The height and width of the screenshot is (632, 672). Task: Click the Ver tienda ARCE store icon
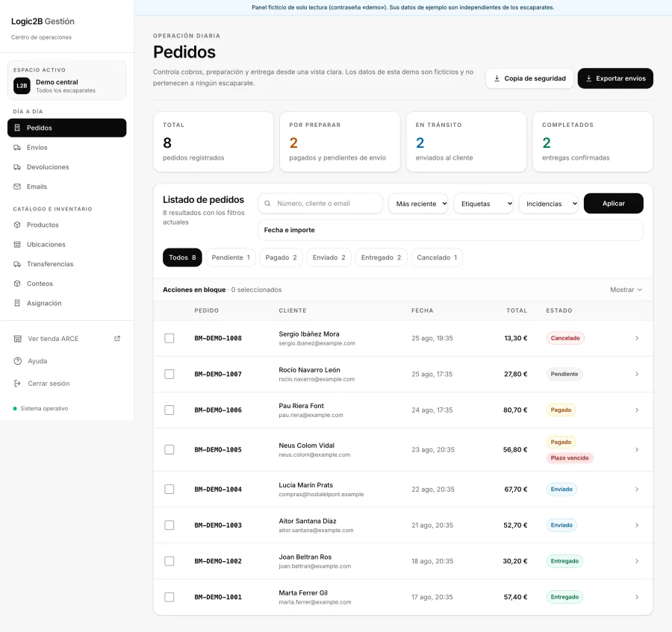[18, 339]
